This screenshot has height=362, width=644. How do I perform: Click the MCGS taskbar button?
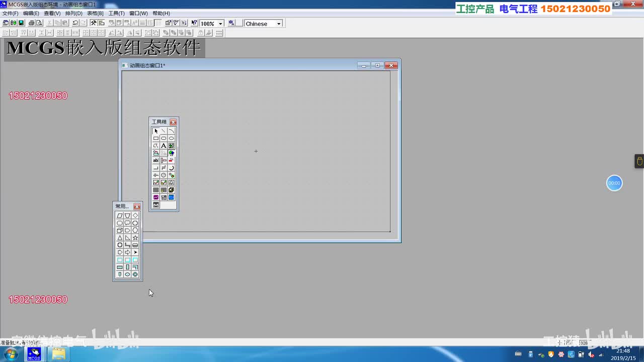point(34,354)
